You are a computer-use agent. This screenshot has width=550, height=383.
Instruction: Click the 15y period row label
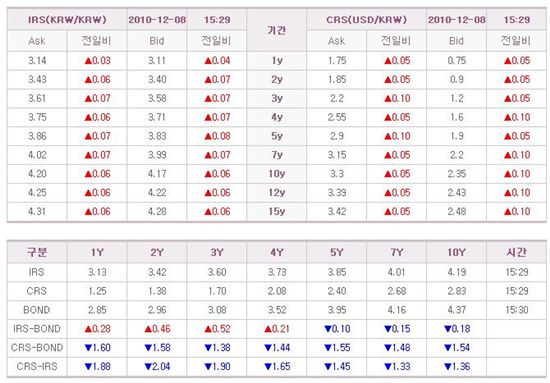click(277, 211)
